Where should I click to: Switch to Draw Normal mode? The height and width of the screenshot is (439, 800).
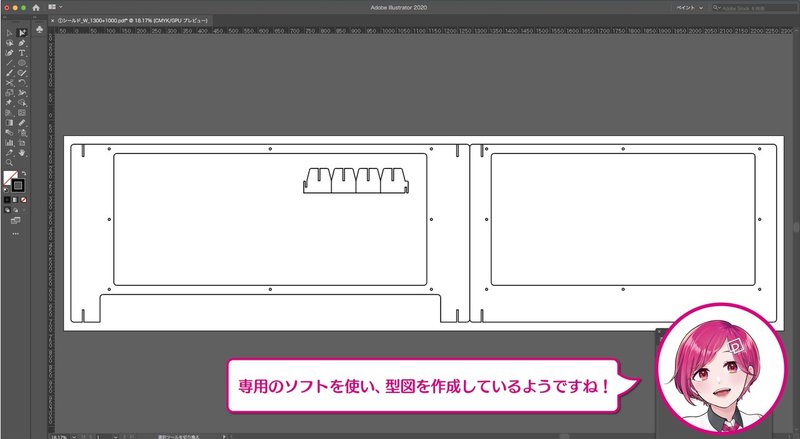click(x=7, y=210)
